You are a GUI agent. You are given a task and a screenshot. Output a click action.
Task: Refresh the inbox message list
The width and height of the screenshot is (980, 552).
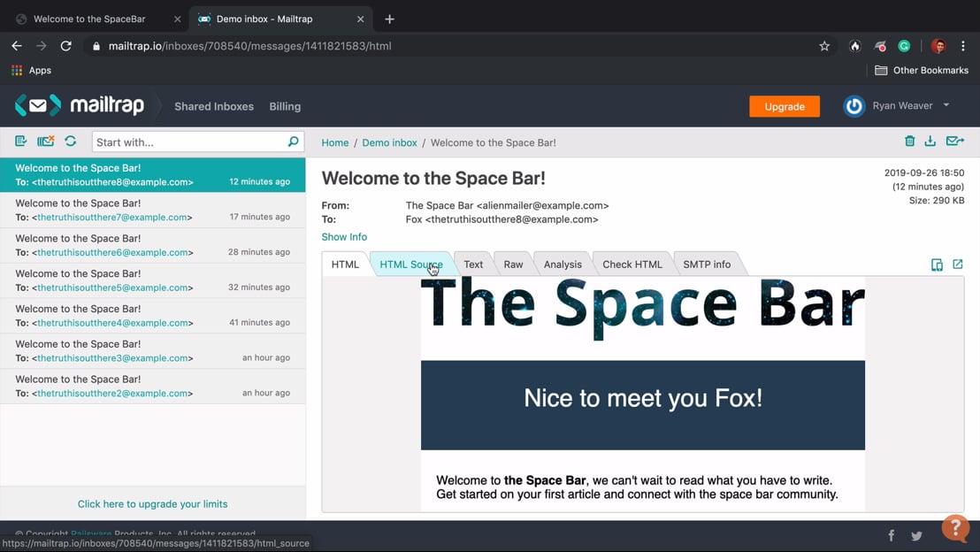click(x=71, y=142)
